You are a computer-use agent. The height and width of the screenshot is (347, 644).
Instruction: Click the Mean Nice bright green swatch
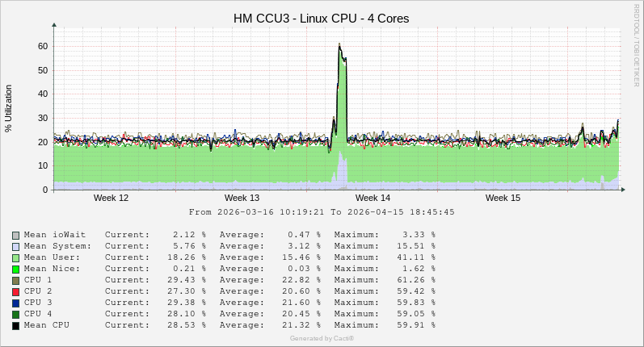click(x=16, y=269)
